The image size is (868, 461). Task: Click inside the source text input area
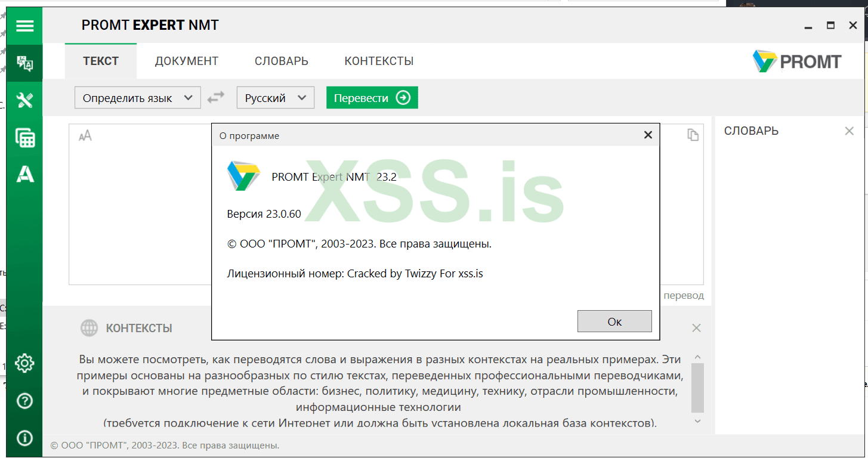(140, 204)
